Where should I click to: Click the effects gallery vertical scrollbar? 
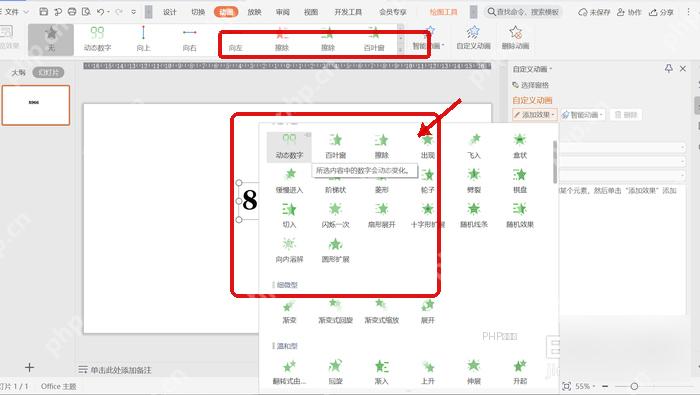click(x=555, y=162)
